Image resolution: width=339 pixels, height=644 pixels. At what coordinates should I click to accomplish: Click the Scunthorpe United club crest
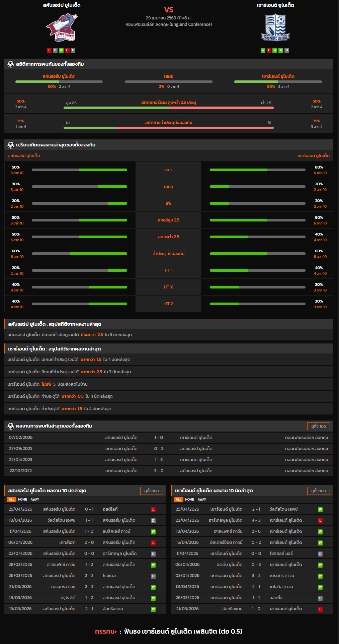[x=62, y=28]
